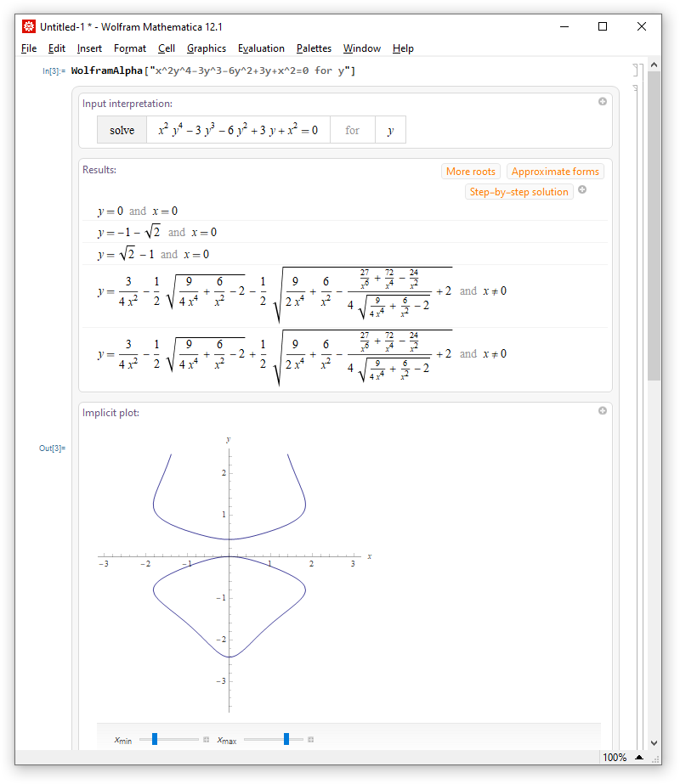
Task: Maximize the Mathematica window
Action: 603,26
